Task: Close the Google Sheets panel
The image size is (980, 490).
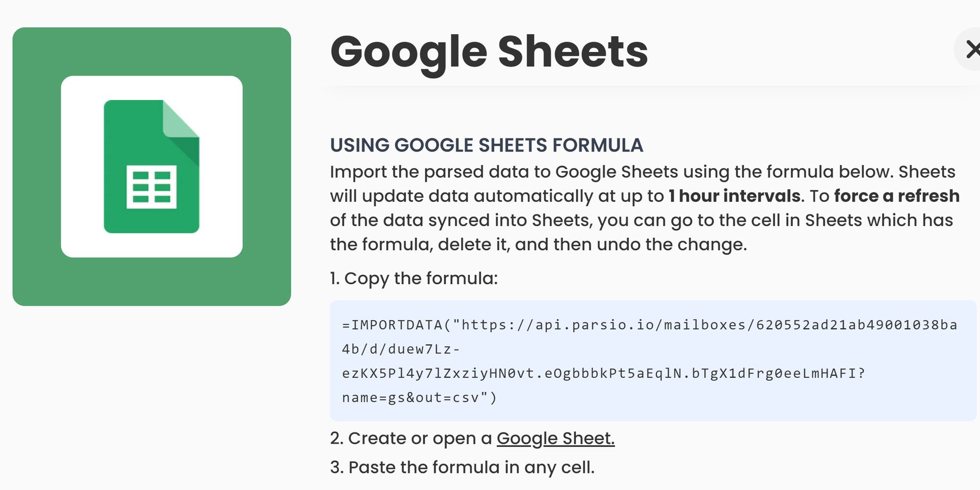Action: (971, 49)
